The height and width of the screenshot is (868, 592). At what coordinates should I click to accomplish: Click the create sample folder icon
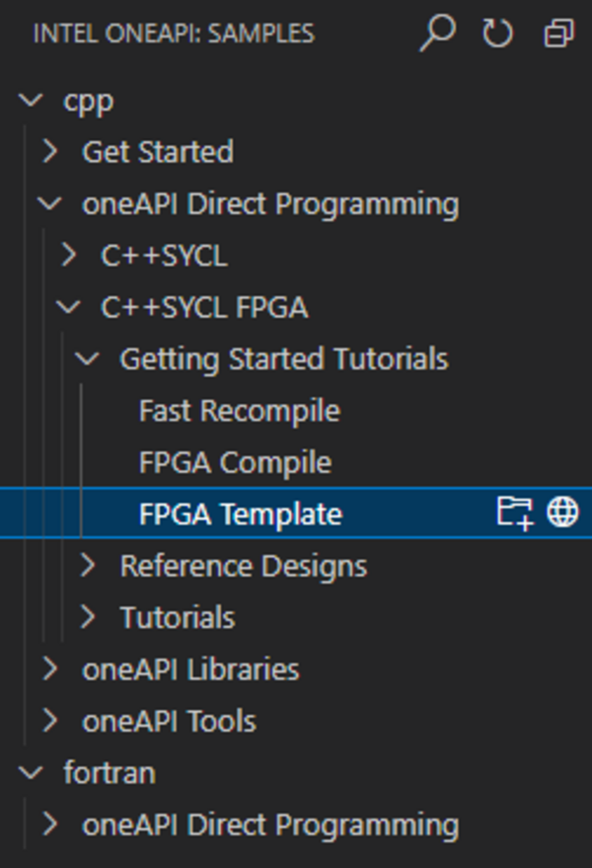[514, 513]
